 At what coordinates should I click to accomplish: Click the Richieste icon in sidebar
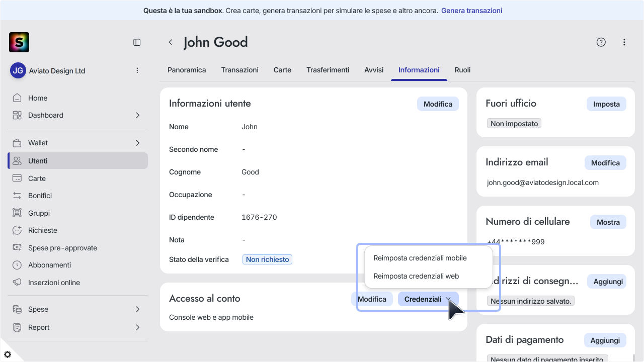coord(17,230)
